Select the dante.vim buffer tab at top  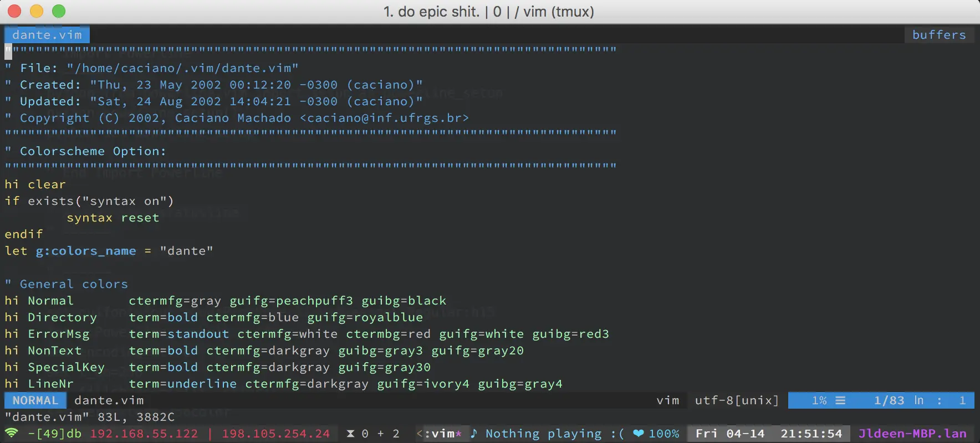pos(47,35)
